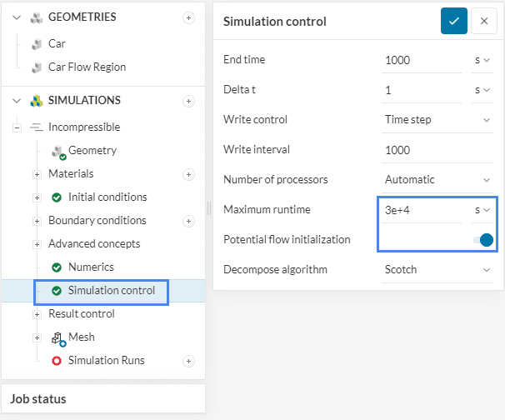Screen dimensions: 505x420
Task: Select Numerics in the simulation tree
Action: click(90, 267)
